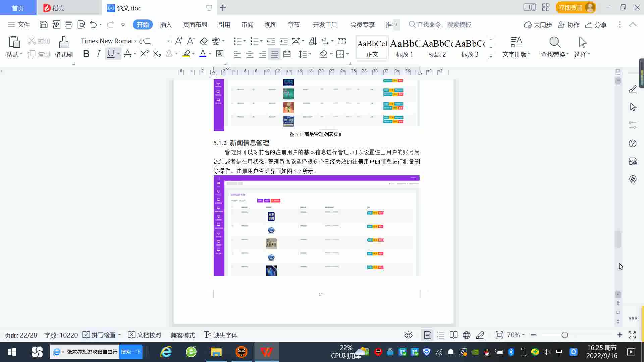Toggle bold formatting
644x362 pixels.
86,54
